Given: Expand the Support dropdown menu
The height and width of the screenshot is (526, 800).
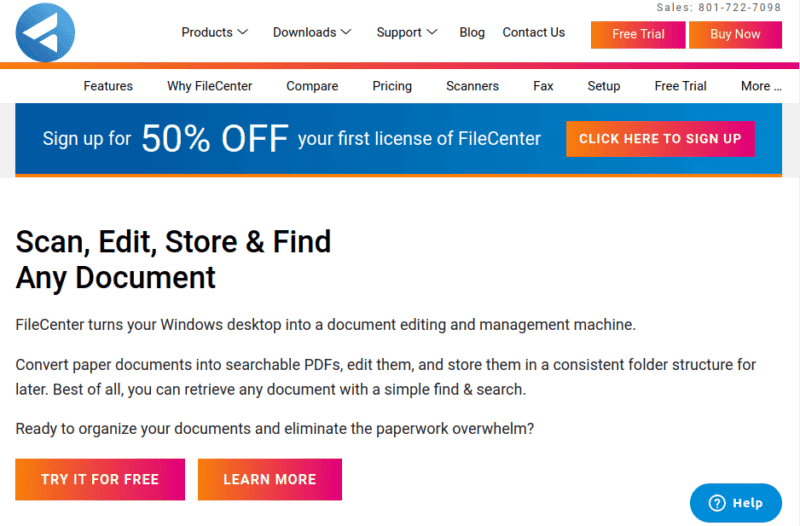Looking at the screenshot, I should tap(407, 32).
